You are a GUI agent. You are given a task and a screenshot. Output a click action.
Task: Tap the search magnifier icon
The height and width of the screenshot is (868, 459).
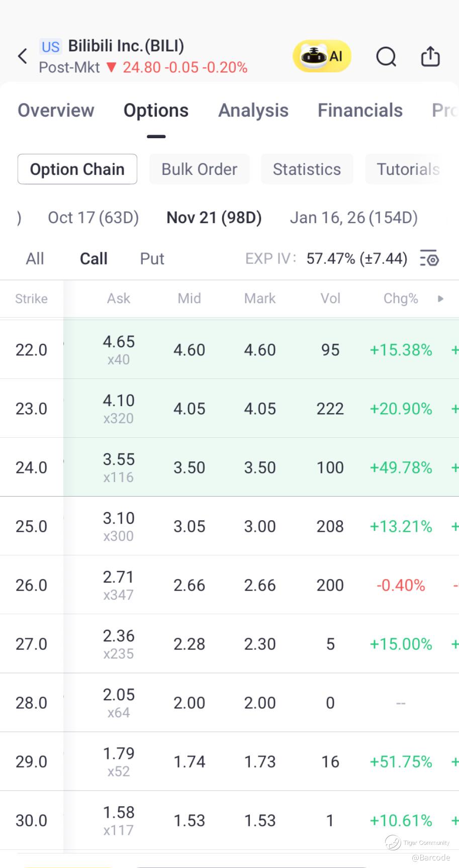tap(386, 56)
